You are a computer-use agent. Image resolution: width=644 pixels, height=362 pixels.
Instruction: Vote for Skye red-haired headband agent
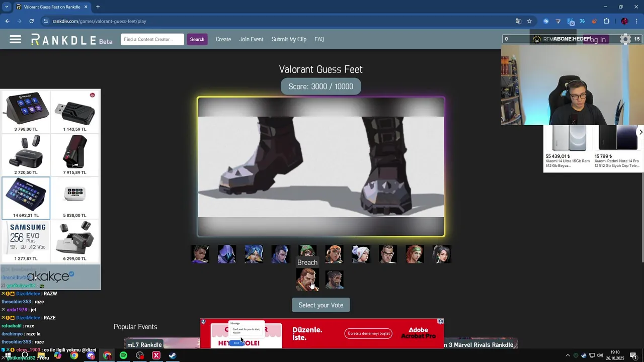[x=415, y=254]
